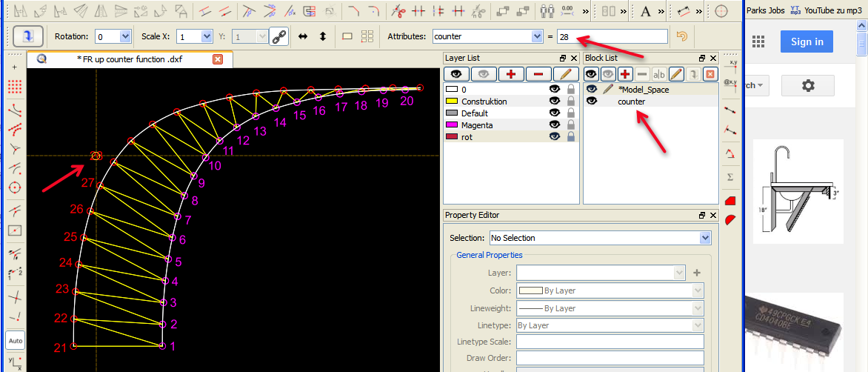The image size is (868, 372).
Task: Expand the Attributes counter dropdown
Action: click(537, 36)
